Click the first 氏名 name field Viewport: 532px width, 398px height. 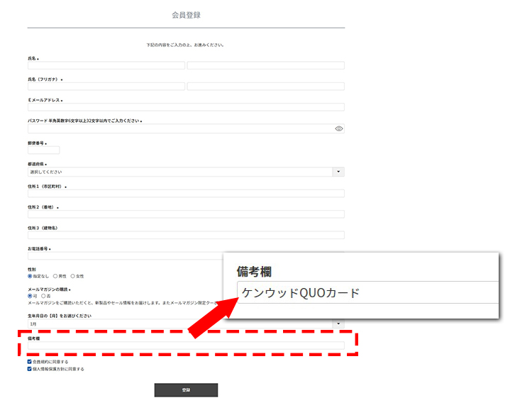point(106,65)
